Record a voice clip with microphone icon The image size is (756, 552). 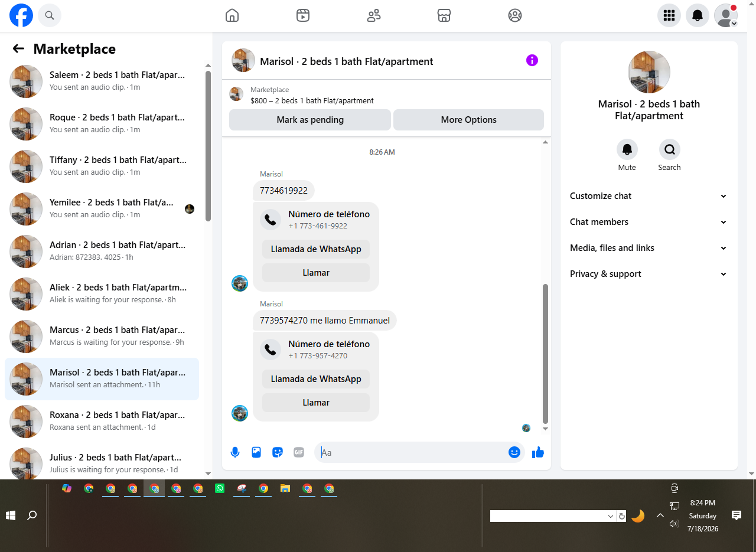235,452
